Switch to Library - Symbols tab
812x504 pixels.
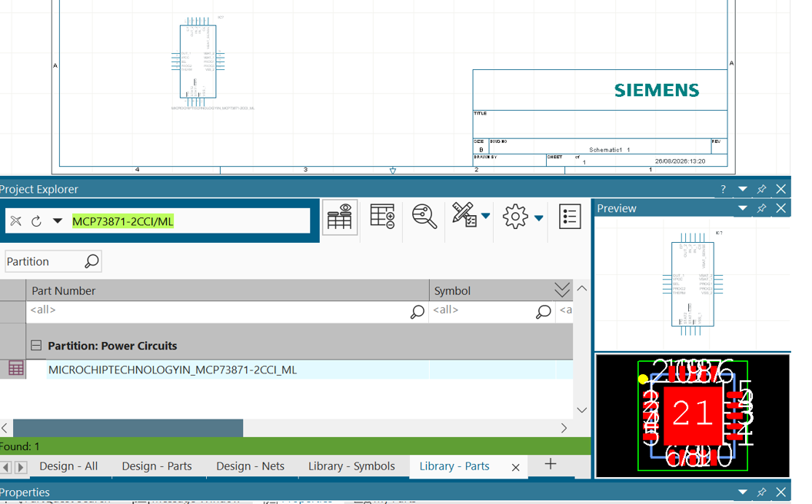[x=351, y=466]
